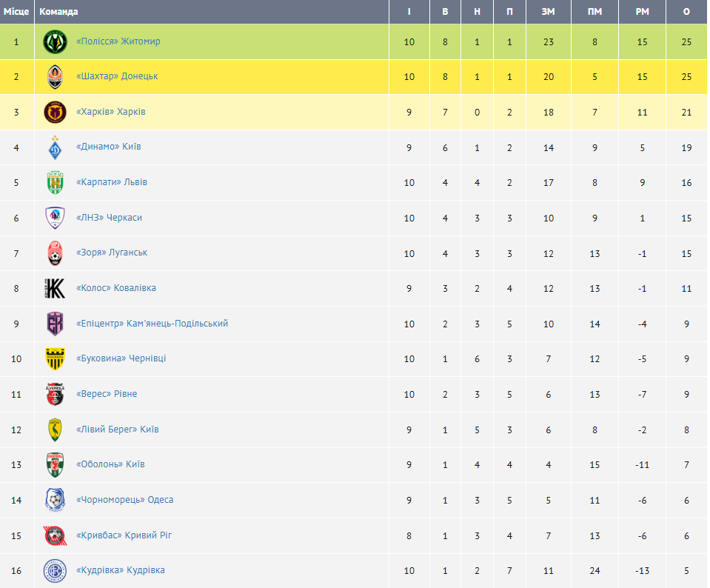
Task: Click the Polissya Zhytomyr club logo
Action: point(56,41)
